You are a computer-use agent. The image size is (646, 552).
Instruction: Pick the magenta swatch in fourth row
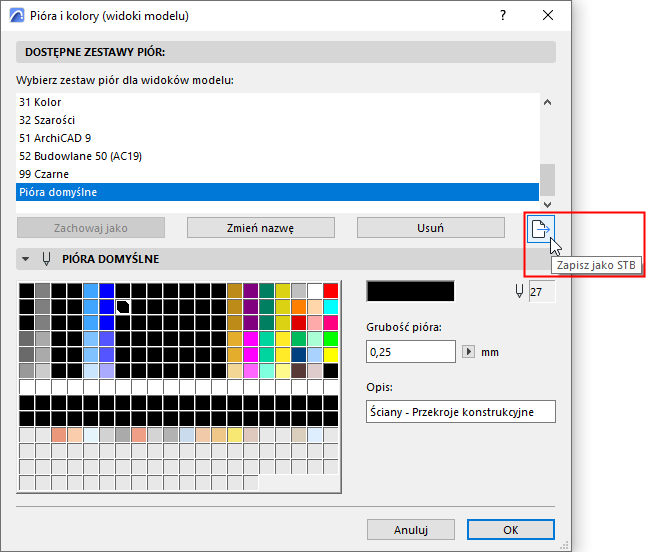(250, 339)
